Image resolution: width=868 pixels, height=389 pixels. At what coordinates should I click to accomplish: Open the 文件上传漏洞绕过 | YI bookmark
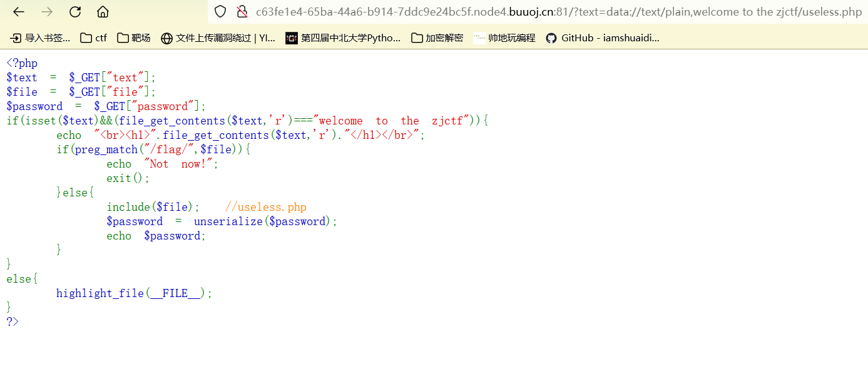pos(218,38)
